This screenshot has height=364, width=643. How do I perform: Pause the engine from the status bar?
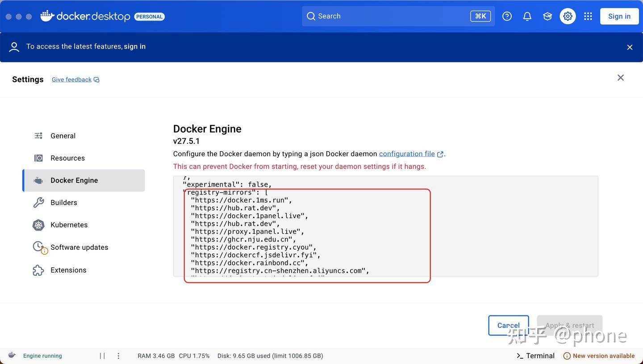pos(102,356)
